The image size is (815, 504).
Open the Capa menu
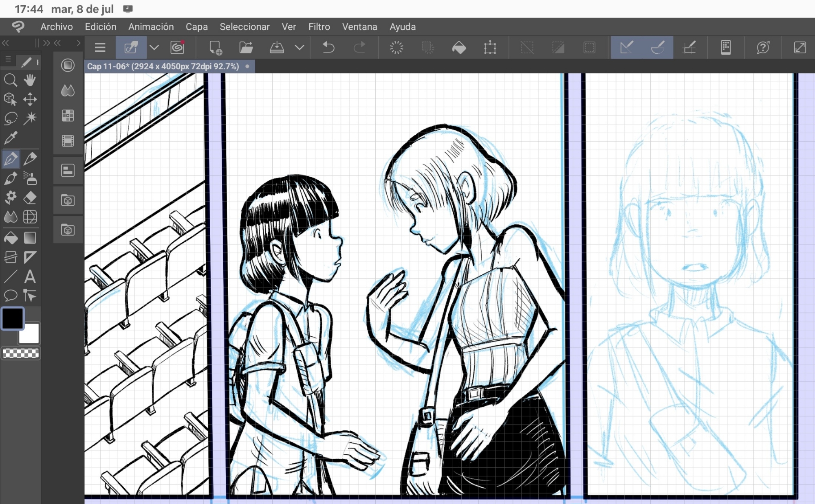196,27
